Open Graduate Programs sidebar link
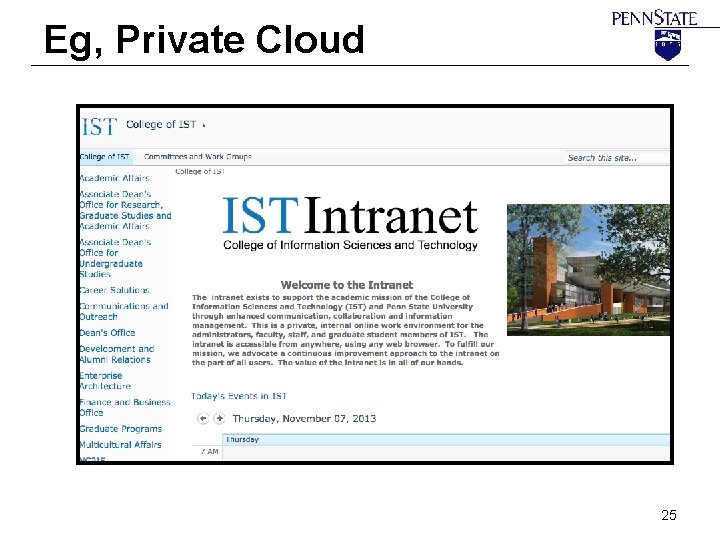 point(121,429)
